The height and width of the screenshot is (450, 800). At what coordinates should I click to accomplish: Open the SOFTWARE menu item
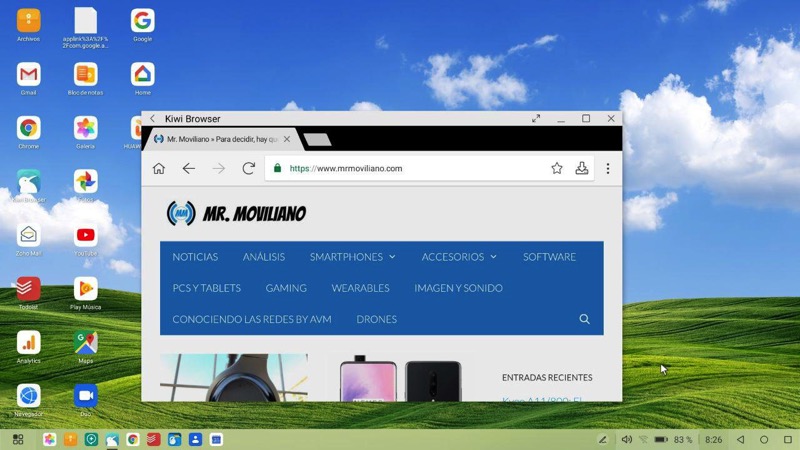tap(549, 257)
